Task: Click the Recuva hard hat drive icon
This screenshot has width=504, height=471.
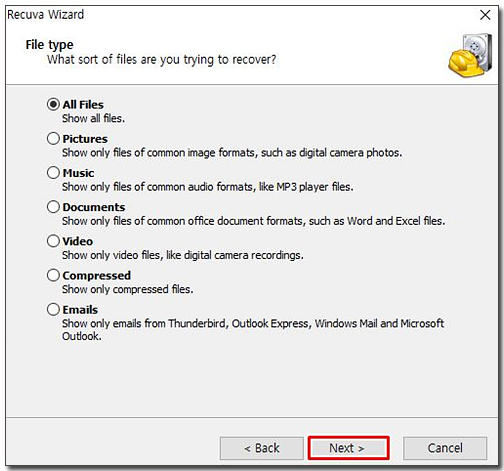Action: (471, 55)
